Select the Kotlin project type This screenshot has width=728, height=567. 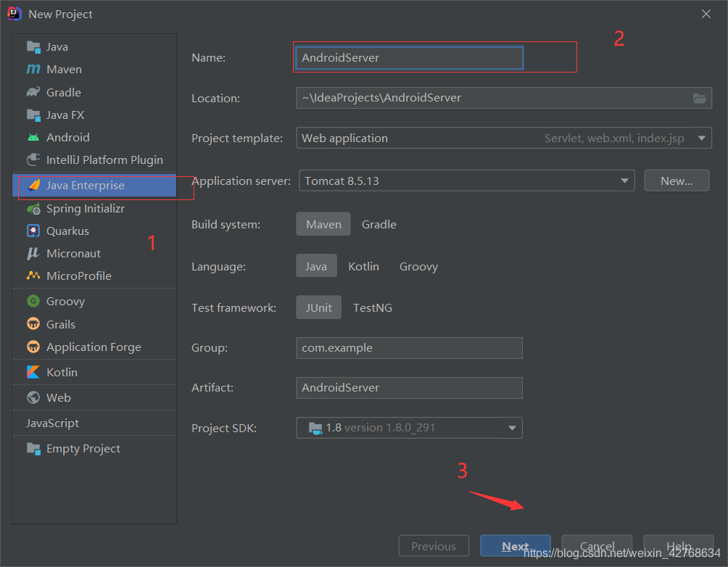tap(94, 373)
